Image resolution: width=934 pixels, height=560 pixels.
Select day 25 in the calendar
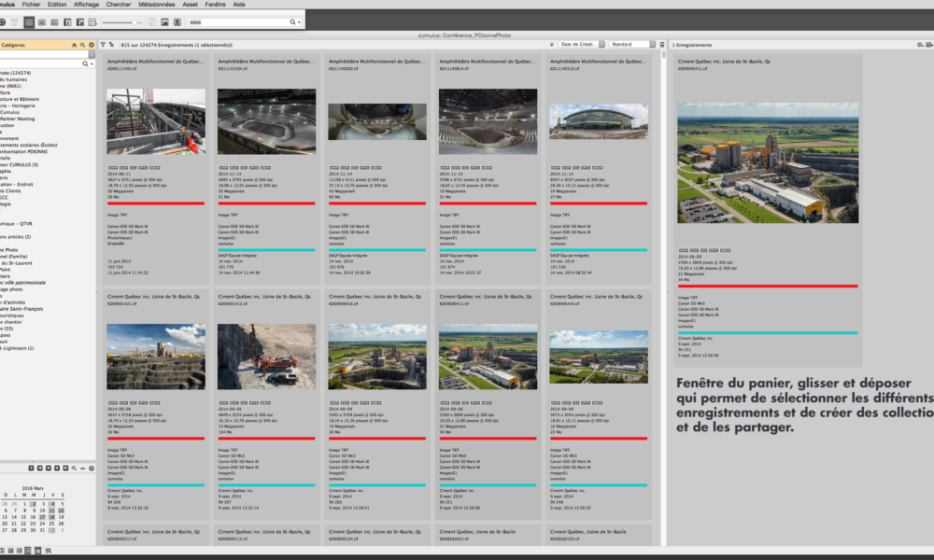[x=51, y=524]
